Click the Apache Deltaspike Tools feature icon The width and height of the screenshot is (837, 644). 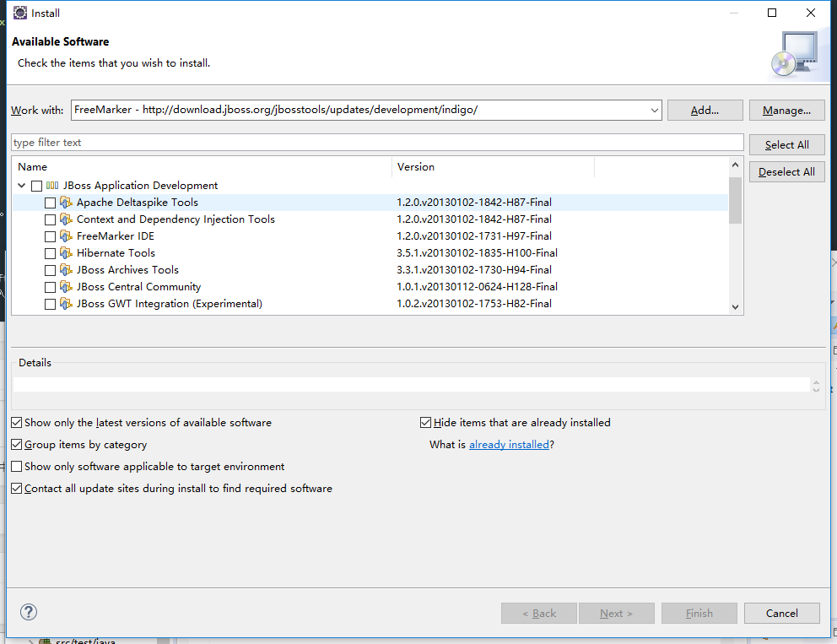(66, 203)
